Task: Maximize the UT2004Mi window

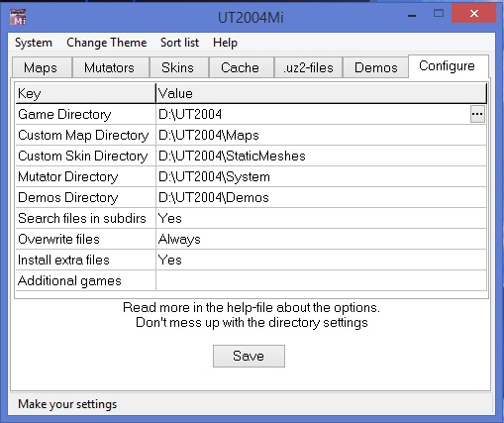Action: click(x=439, y=14)
